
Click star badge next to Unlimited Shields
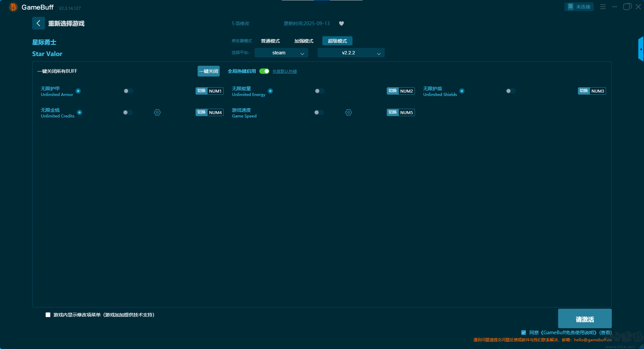click(462, 91)
